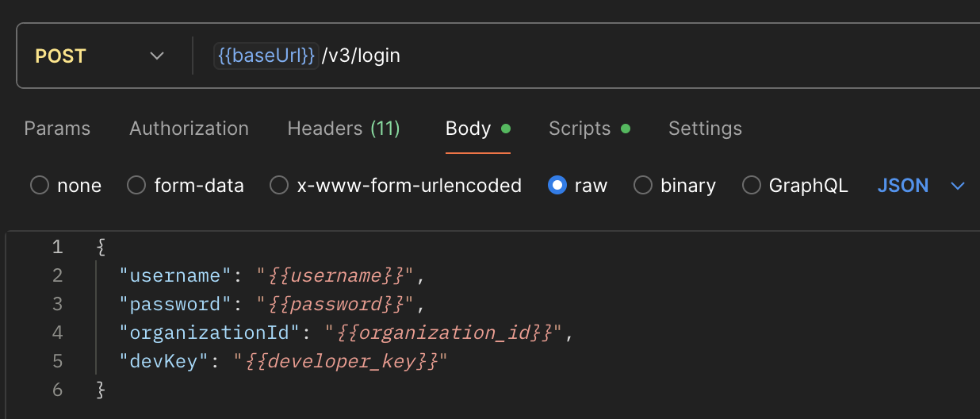Click line number 4 in editor gutter

(x=57, y=333)
